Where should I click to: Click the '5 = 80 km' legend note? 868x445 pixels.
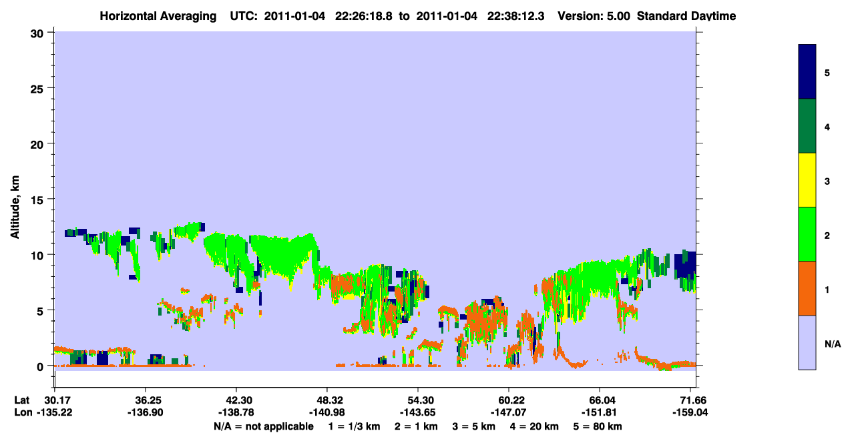pyautogui.click(x=599, y=426)
